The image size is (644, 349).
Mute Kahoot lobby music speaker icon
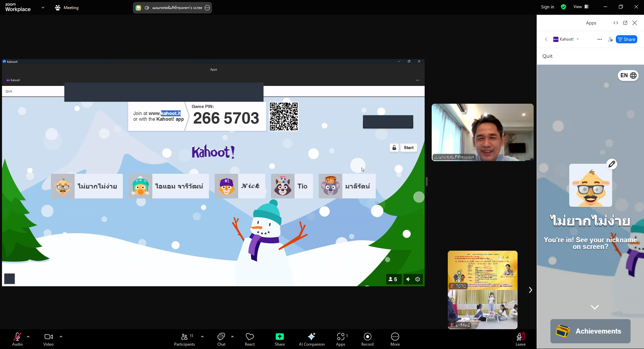pyautogui.click(x=408, y=279)
